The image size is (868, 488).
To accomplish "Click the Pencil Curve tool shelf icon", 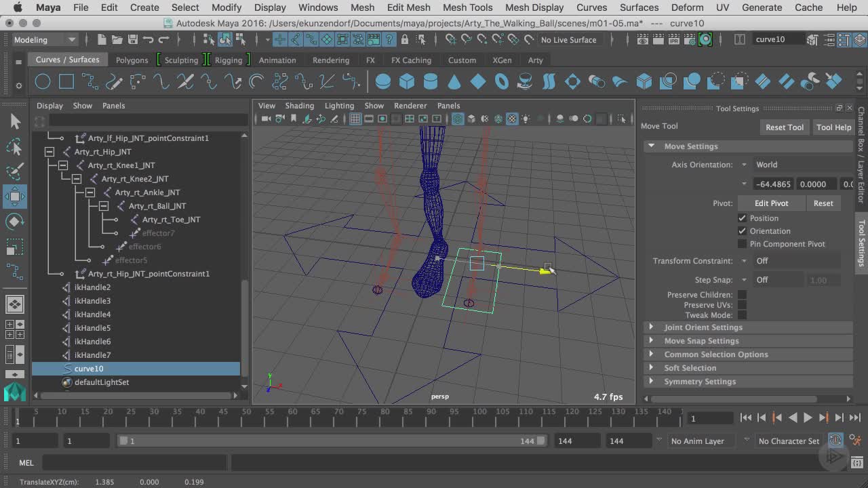I will pos(114,82).
